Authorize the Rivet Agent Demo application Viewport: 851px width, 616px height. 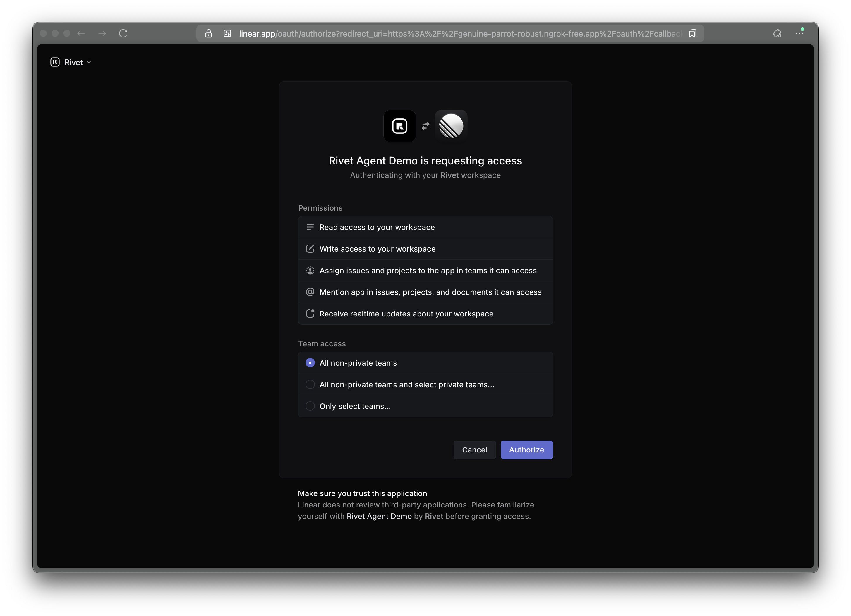[x=526, y=450]
